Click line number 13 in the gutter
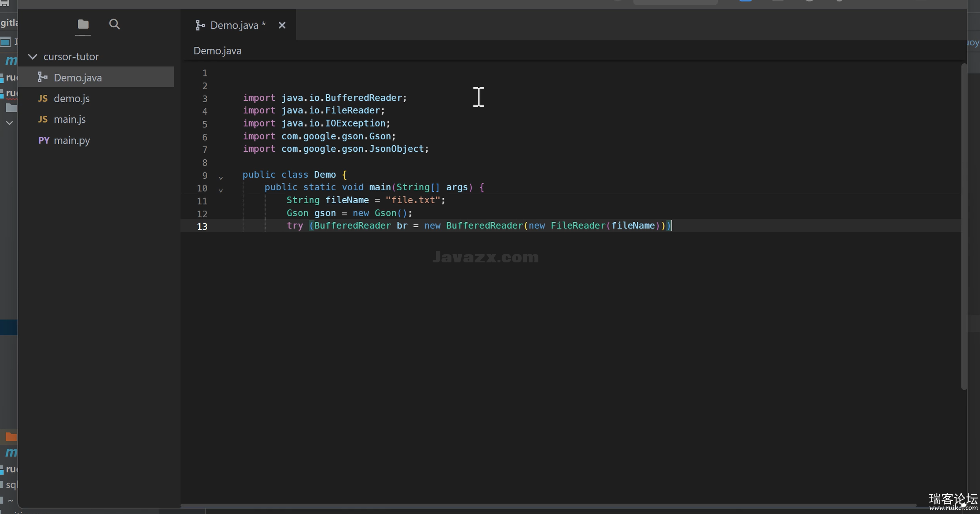Viewport: 980px width, 514px height. (202, 226)
